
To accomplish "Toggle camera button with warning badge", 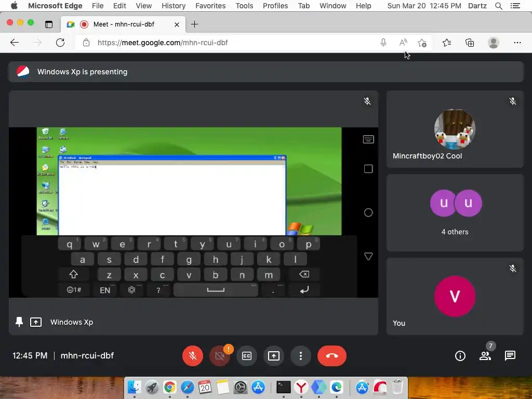I will point(220,355).
